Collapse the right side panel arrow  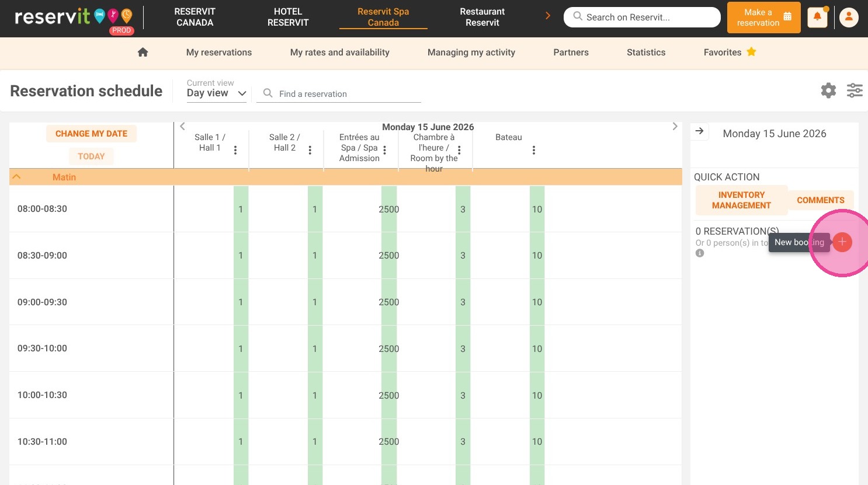pyautogui.click(x=699, y=131)
